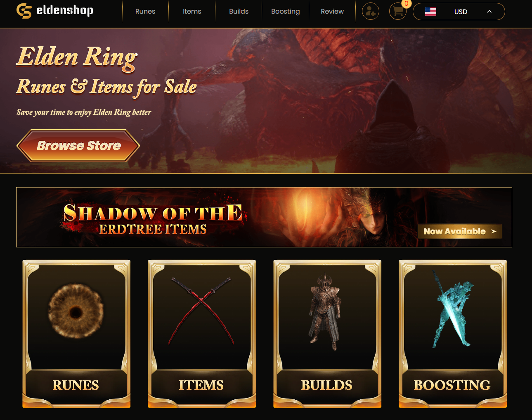This screenshot has height=420, width=532.
Task: Select the armored knight figure image
Action: (x=326, y=312)
